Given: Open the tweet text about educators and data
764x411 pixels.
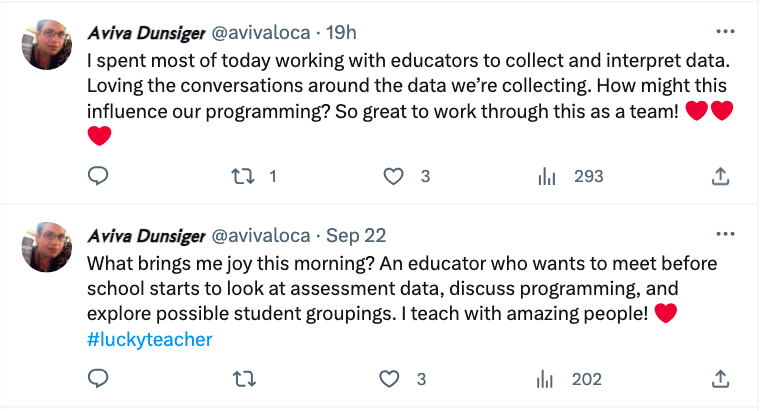Looking at the screenshot, I should point(400,84).
